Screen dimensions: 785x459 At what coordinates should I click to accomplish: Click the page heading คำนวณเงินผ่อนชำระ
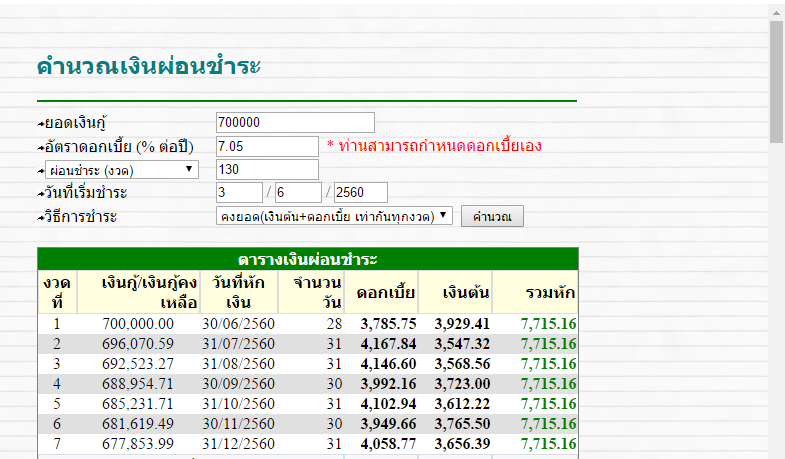click(x=149, y=66)
